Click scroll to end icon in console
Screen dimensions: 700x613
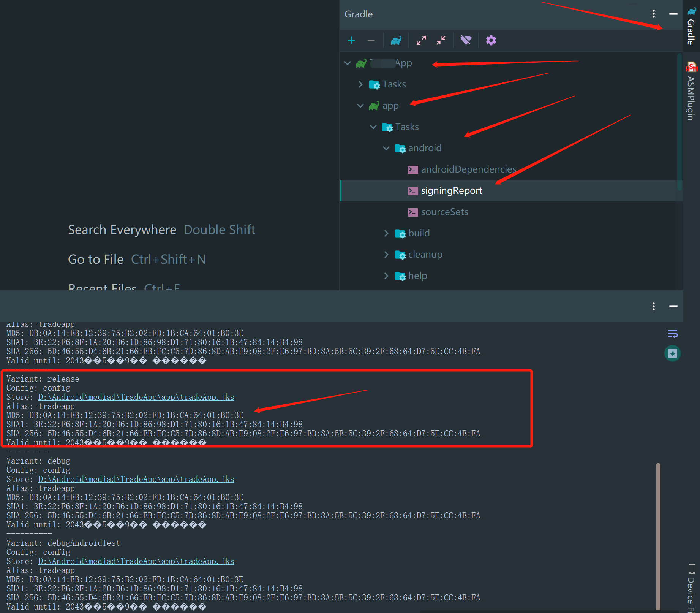[x=673, y=353]
